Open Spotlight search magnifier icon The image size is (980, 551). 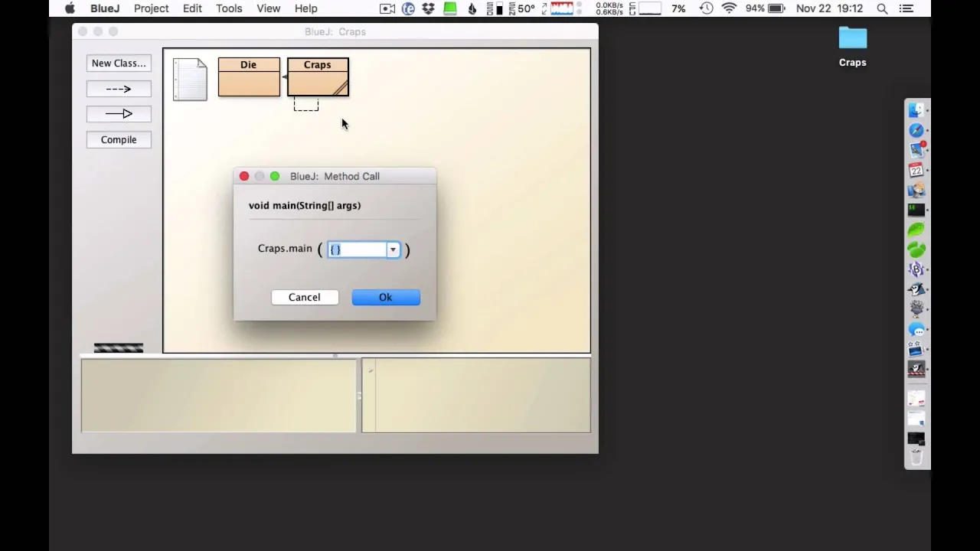pos(882,8)
